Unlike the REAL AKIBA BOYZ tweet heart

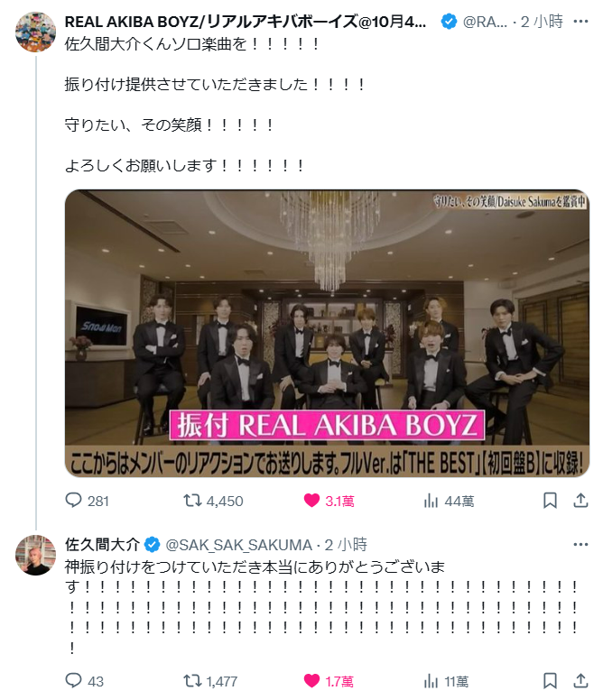point(329,501)
